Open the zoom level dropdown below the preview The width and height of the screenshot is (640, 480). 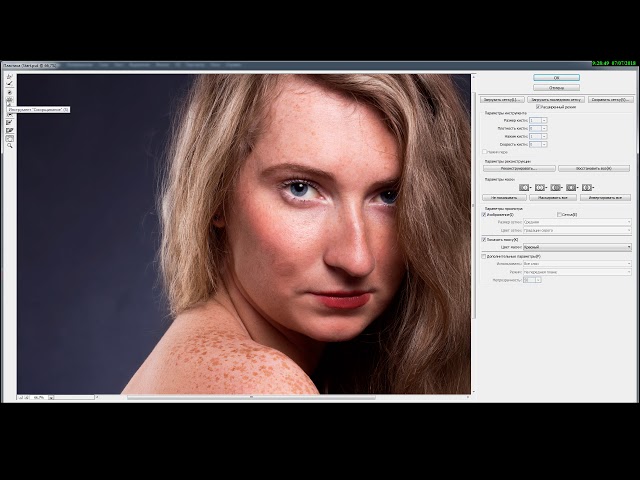51,397
